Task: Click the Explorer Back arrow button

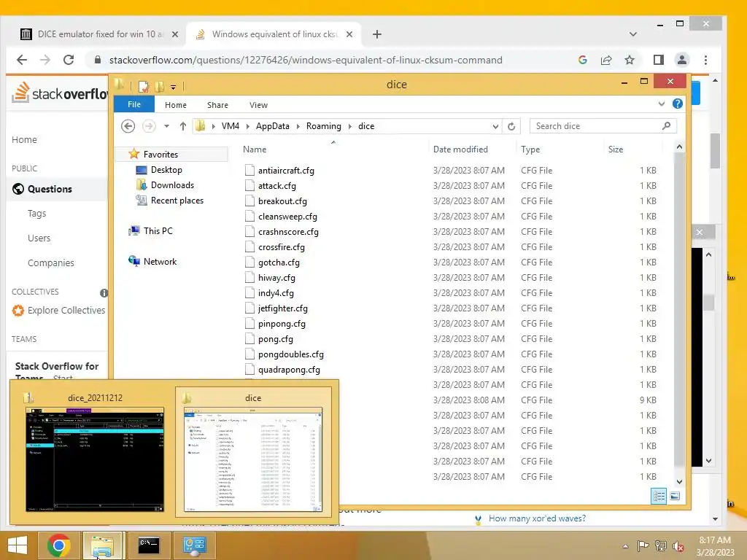Action: click(128, 126)
